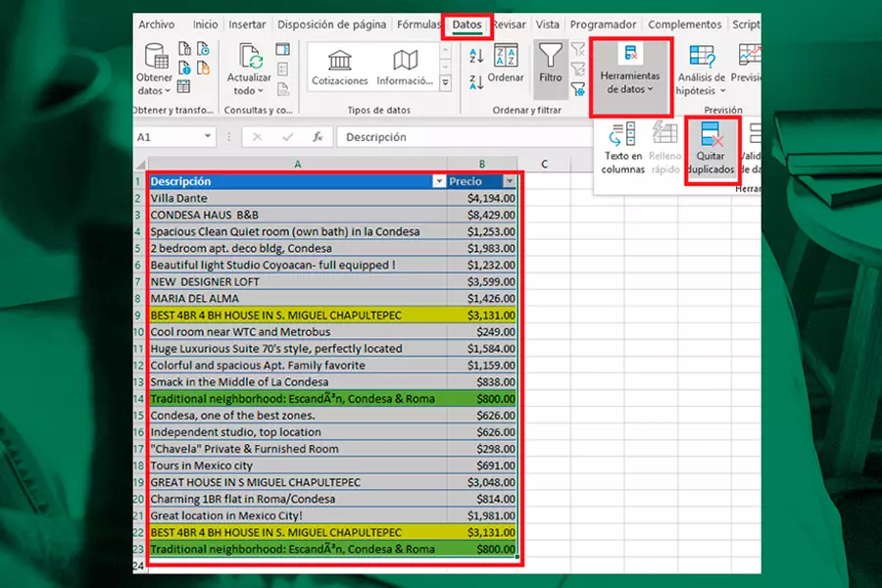Click the Texto en columnas icon
Image resolution: width=882 pixels, height=588 pixels.
click(622, 148)
